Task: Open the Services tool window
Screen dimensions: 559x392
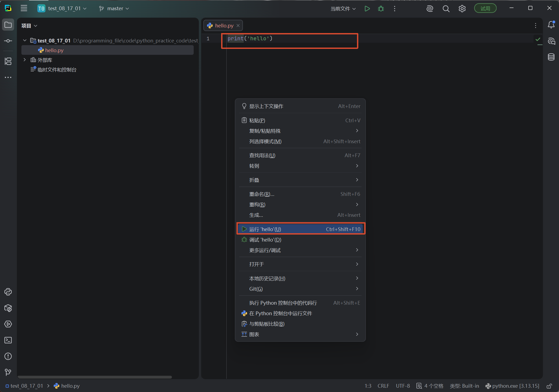Action: click(x=8, y=324)
